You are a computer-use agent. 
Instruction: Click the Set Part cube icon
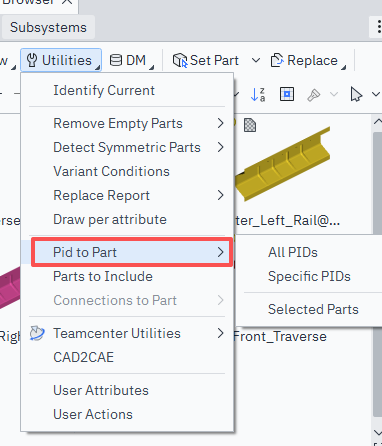click(180, 61)
